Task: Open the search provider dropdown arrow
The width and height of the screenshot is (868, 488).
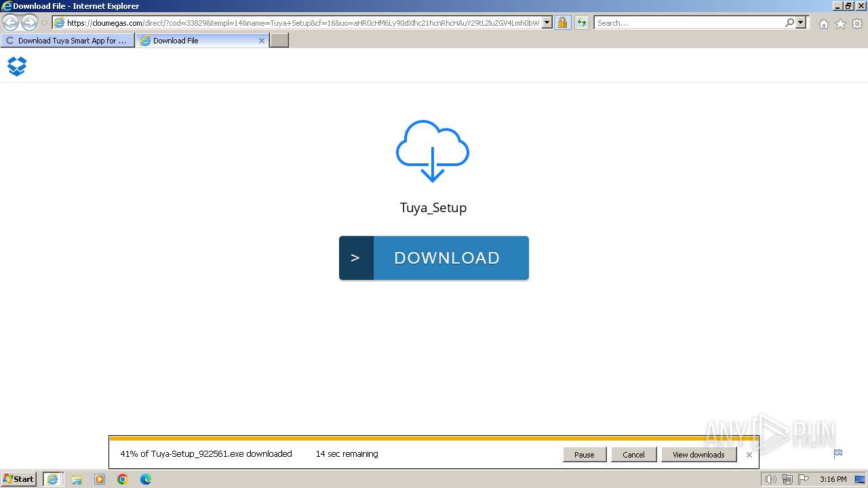Action: [801, 23]
